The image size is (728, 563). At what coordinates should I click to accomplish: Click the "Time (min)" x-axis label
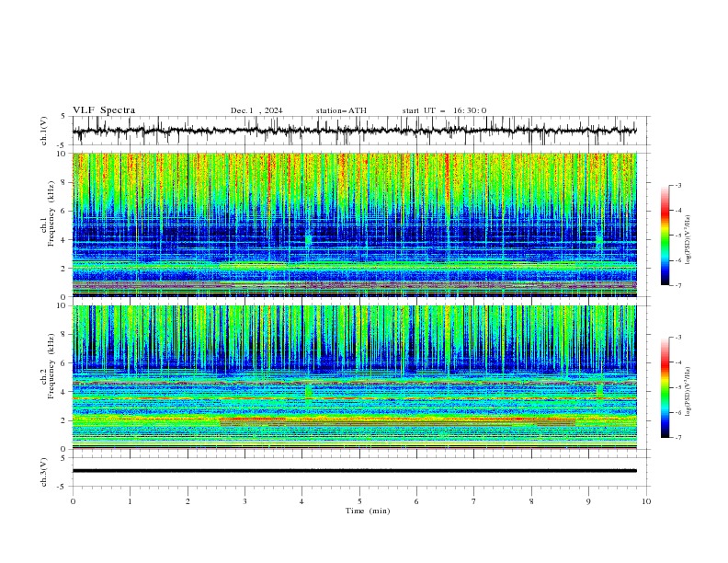pos(368,511)
